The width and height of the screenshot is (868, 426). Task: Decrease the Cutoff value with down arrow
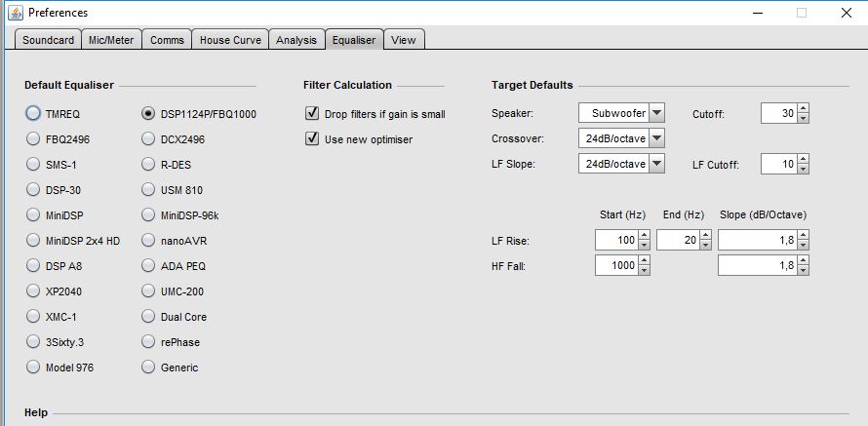[804, 118]
